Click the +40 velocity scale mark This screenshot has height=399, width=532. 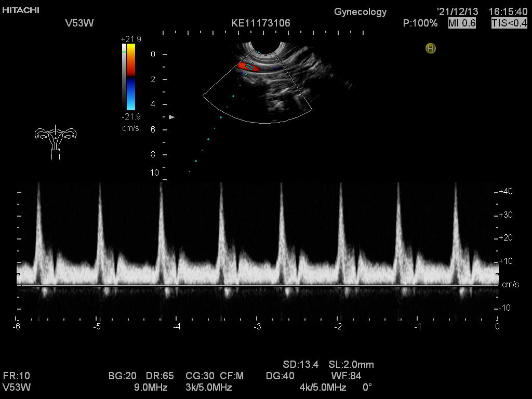tap(506, 191)
